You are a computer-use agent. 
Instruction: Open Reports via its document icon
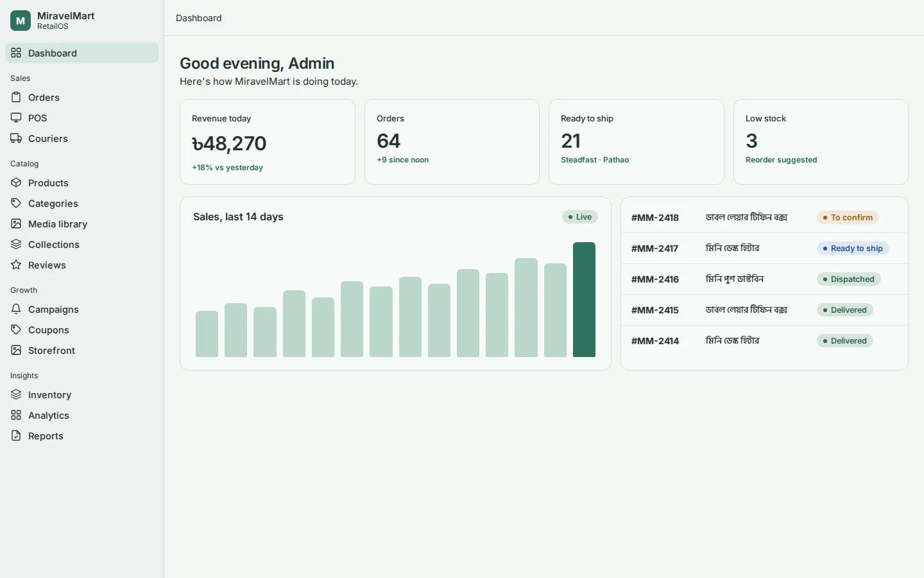click(x=16, y=436)
